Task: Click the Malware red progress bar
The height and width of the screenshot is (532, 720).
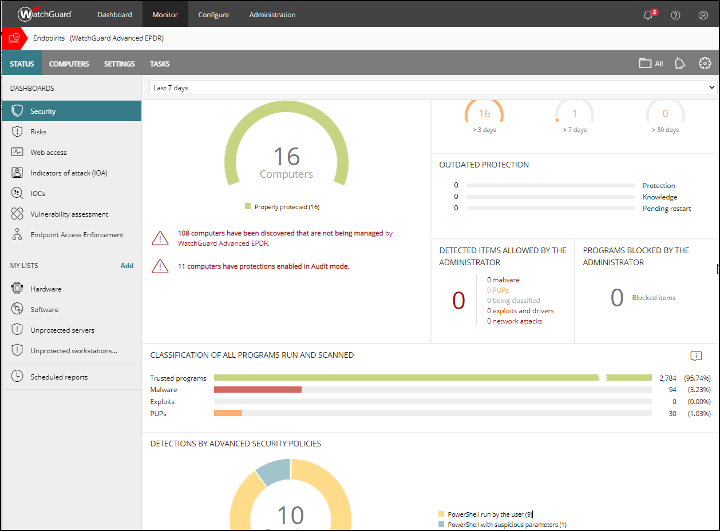Action: (x=258, y=389)
